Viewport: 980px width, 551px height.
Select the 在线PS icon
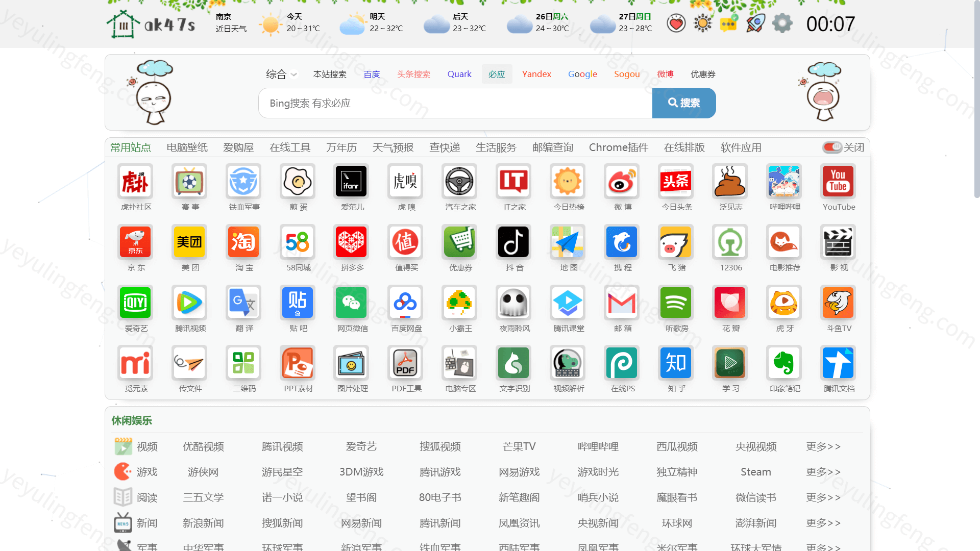point(621,363)
